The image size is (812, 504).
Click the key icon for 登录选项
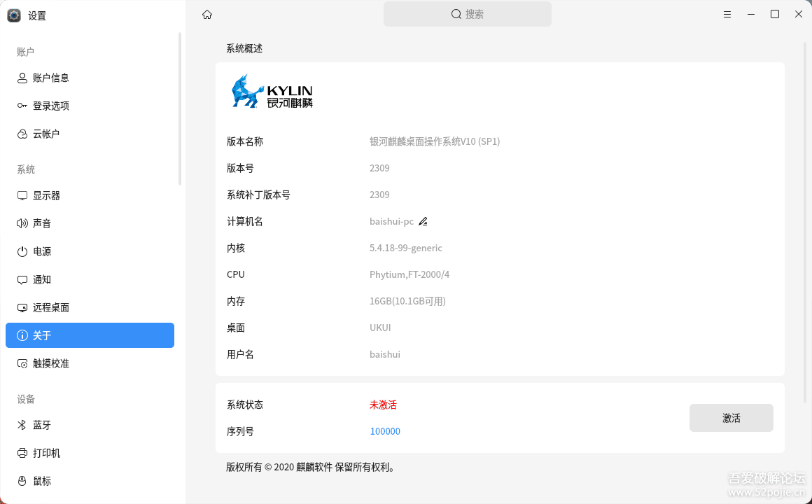tap(22, 106)
